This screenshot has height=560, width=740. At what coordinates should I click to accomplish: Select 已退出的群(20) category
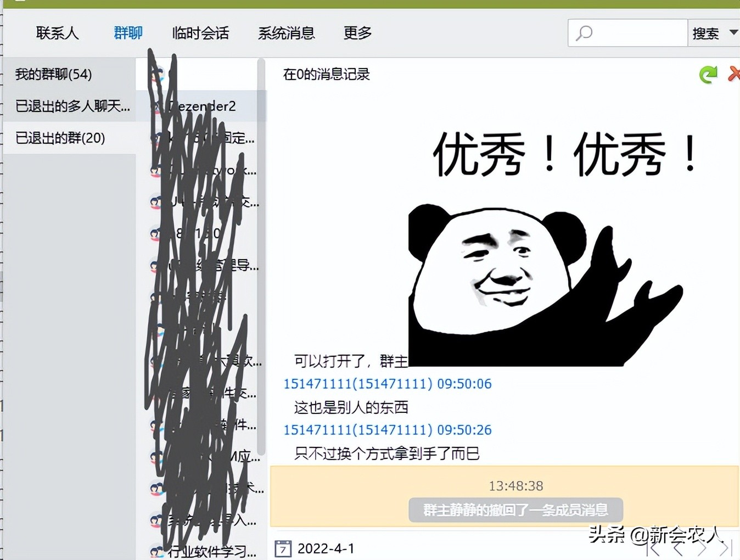coord(70,138)
